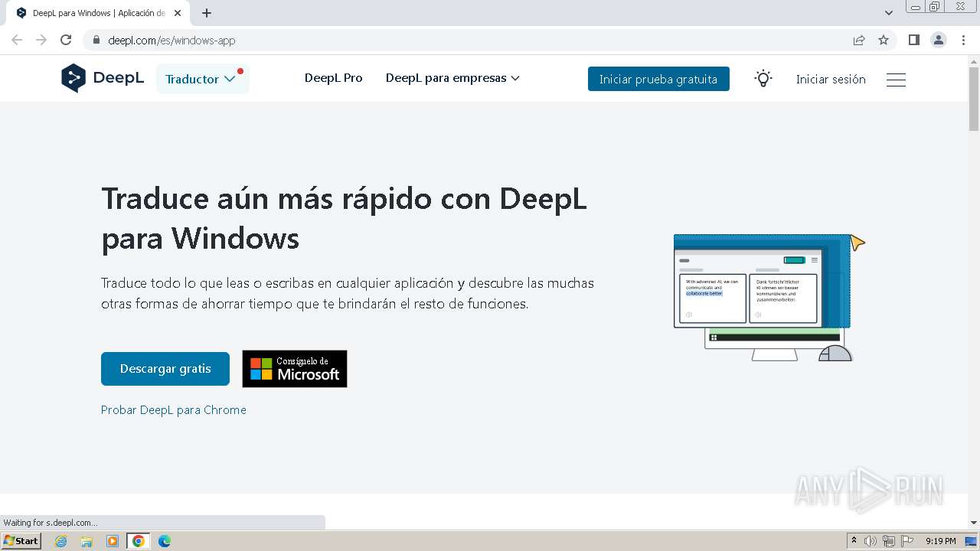Screen dimensions: 980x551
Task: Go forward in browser history
Action: [41, 40]
